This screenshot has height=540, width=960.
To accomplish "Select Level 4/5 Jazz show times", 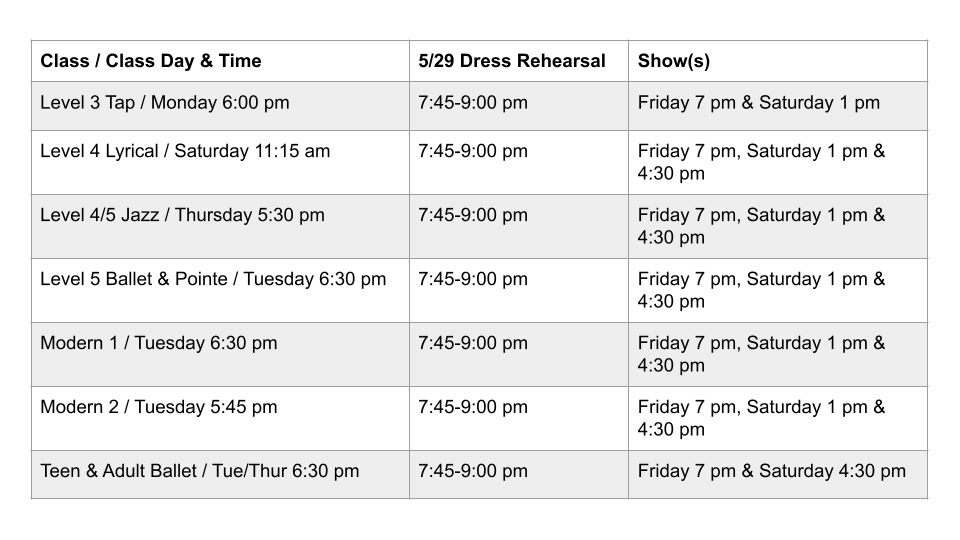I will [778, 227].
